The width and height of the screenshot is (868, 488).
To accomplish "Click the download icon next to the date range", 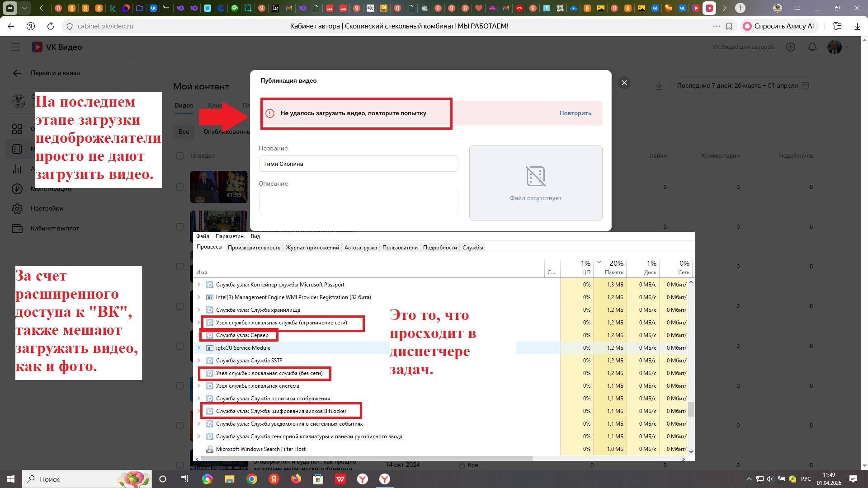I will 659,86.
